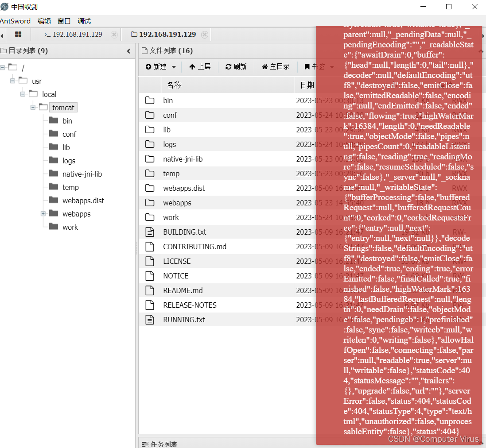
Task: Collapse the tomcat node in the tree
Action: click(x=33, y=107)
